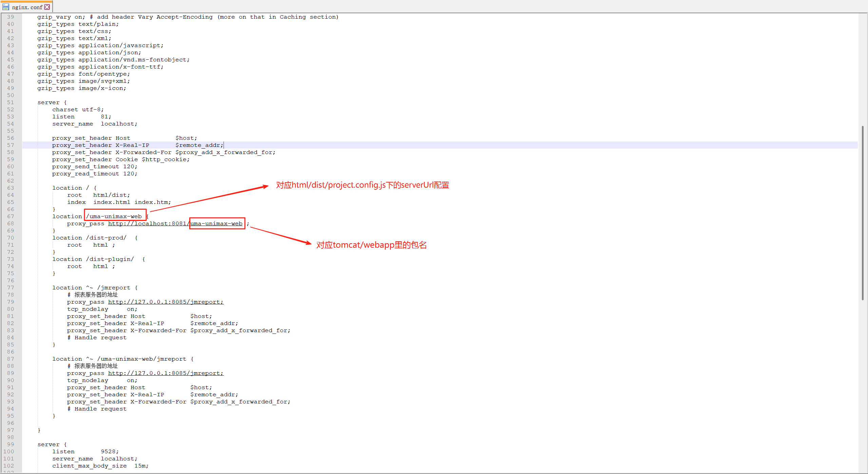Click 'tcp_nodelay on;' on line 80
The height and width of the screenshot is (474, 868).
pyautogui.click(x=102, y=309)
